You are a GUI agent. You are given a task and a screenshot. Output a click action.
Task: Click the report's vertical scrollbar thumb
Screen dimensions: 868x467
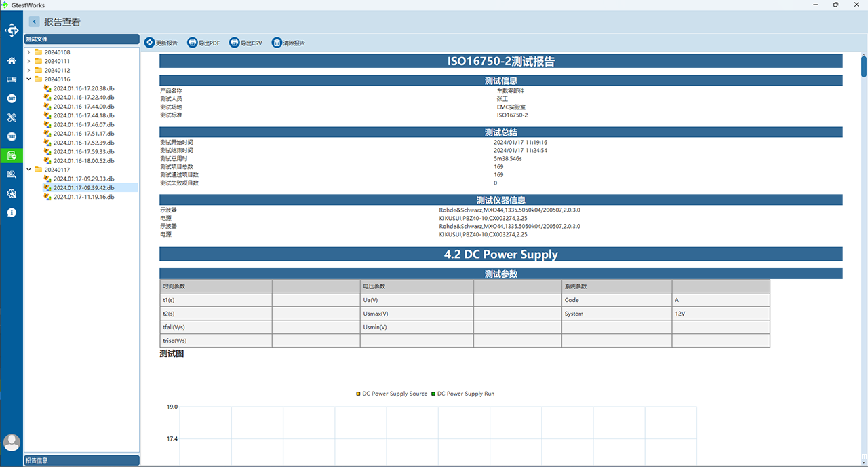click(864, 67)
